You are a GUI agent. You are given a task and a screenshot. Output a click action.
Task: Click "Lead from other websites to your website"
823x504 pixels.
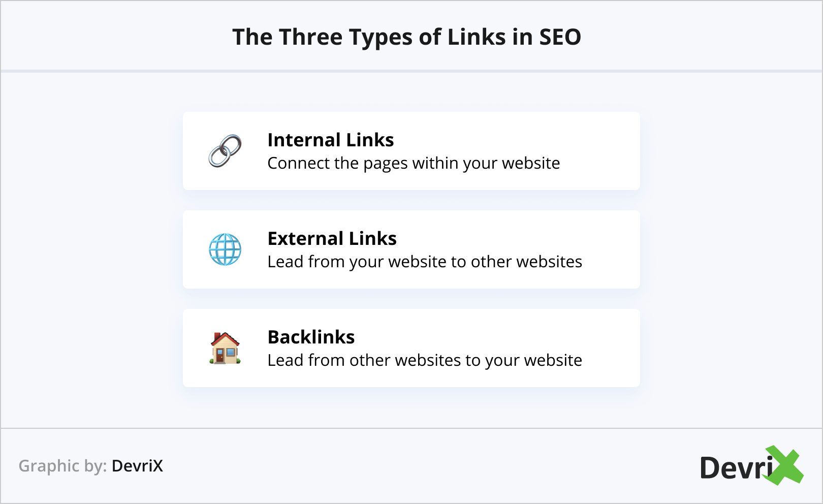coord(425,360)
